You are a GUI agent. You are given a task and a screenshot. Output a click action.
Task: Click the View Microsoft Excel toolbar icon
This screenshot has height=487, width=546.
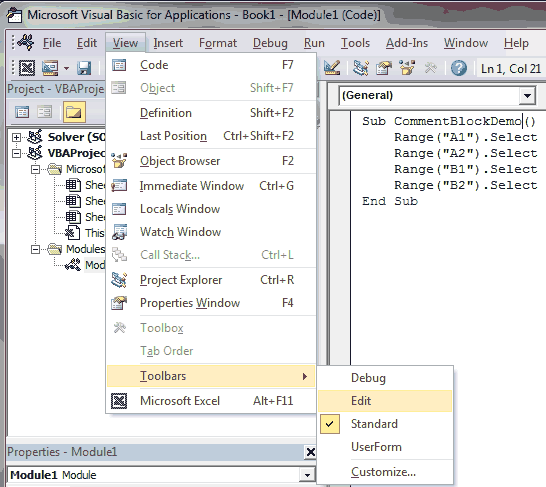coord(27,68)
